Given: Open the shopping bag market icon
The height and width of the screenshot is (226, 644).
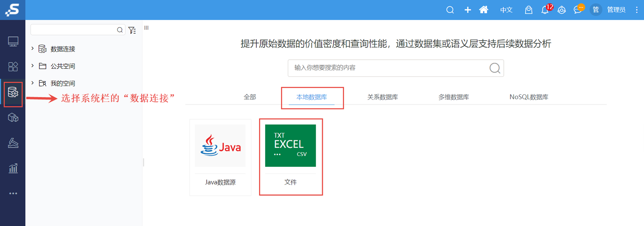Looking at the screenshot, I should pyautogui.click(x=529, y=10).
